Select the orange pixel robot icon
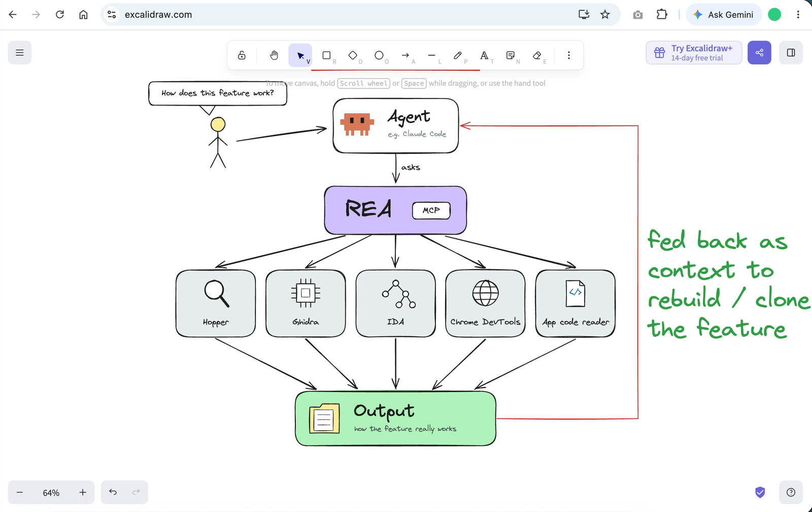This screenshot has height=512, width=812. (357, 124)
